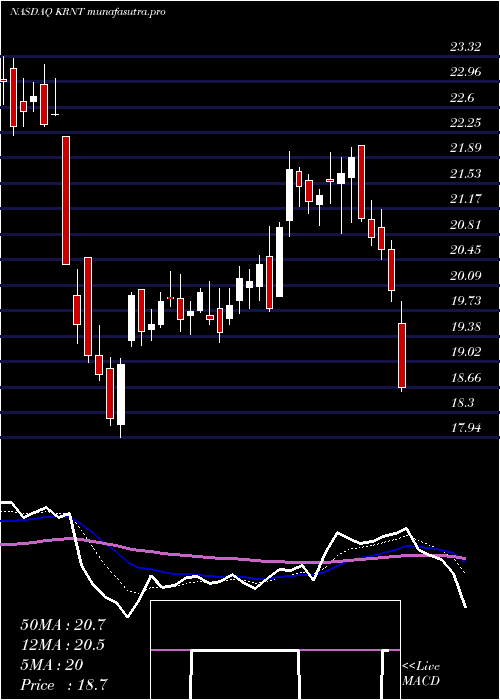Click the 21.89 price axis label
Image resolution: width=500 pixels, height=700 pixels.
pyautogui.click(x=466, y=148)
